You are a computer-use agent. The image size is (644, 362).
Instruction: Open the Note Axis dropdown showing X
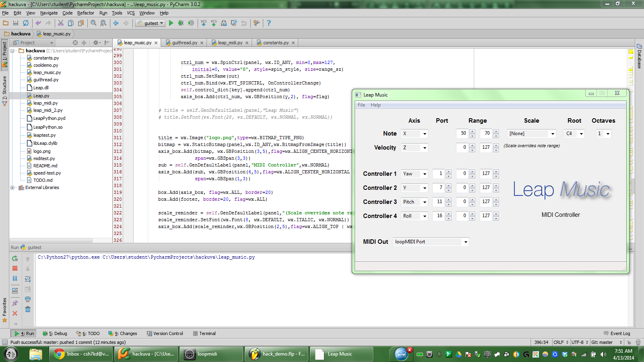(x=414, y=134)
